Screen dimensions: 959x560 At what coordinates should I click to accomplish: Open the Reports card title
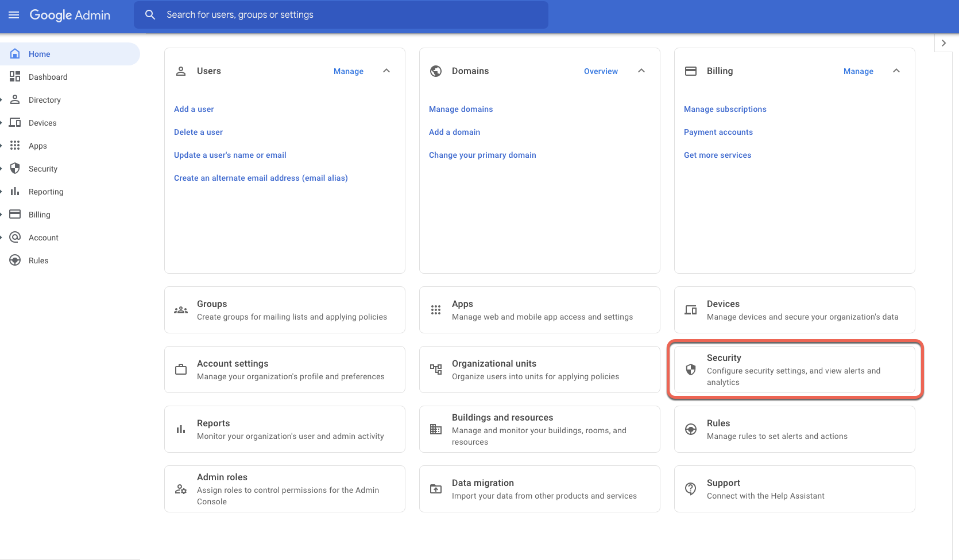[214, 423]
